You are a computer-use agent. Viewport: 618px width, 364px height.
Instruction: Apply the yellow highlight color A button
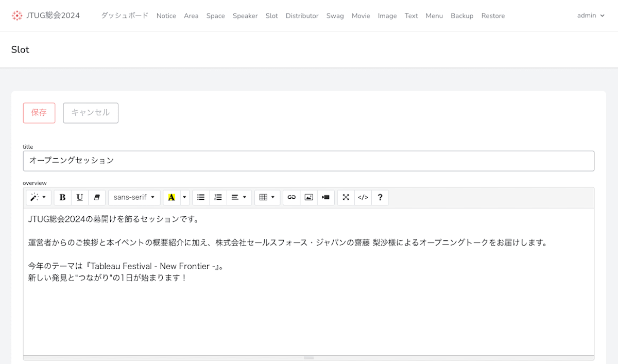click(x=171, y=197)
